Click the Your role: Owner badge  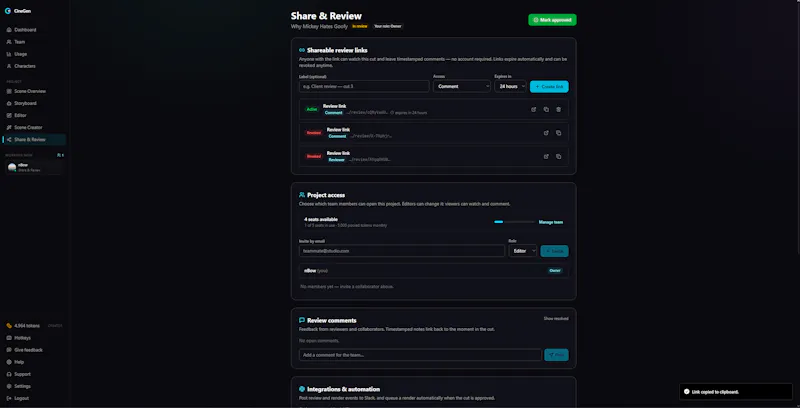point(388,26)
